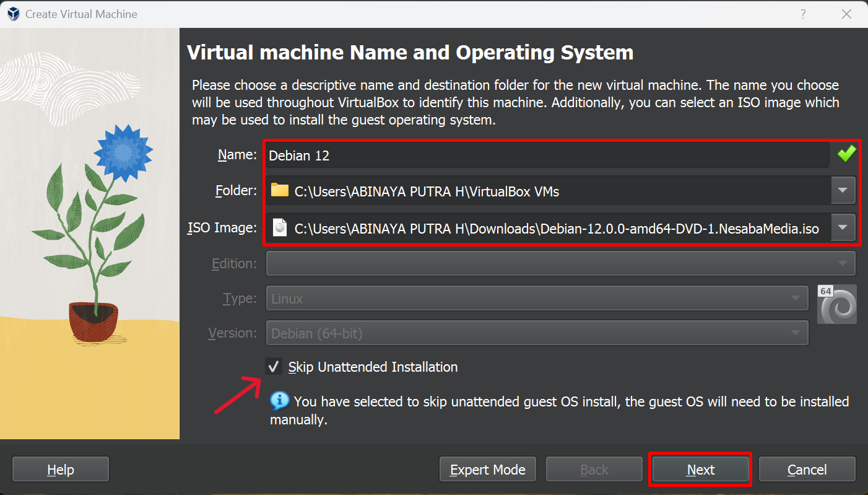868x495 pixels.
Task: Click the Folder: label
Action: pos(236,190)
